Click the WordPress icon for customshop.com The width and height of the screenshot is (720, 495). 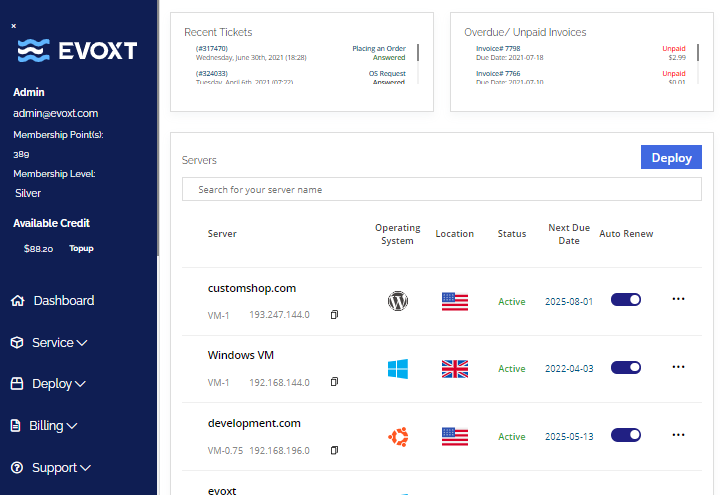[x=398, y=300]
